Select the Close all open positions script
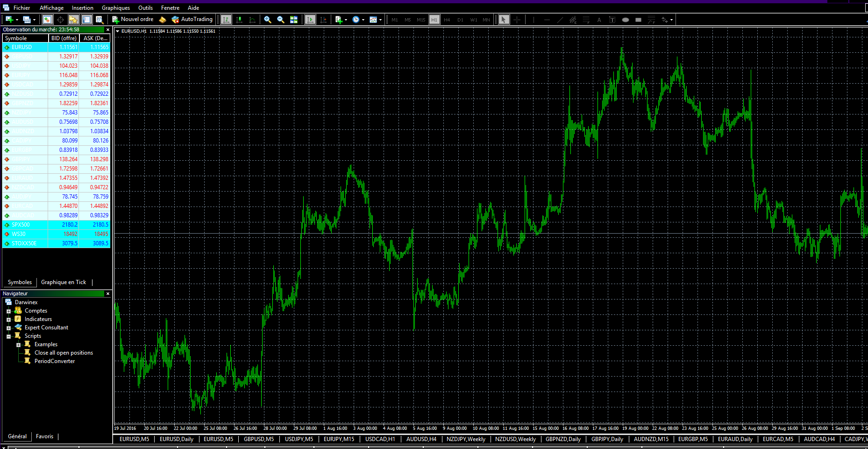868x449 pixels. click(x=64, y=353)
